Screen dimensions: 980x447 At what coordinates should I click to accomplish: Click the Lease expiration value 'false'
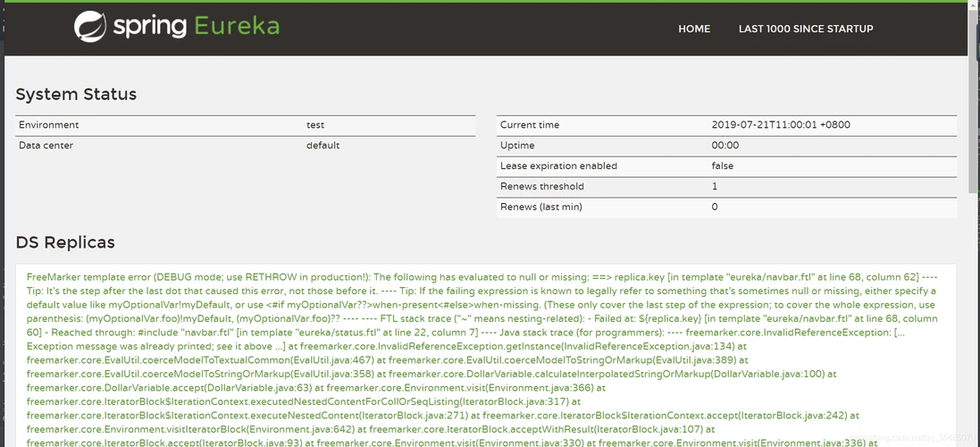723,166
